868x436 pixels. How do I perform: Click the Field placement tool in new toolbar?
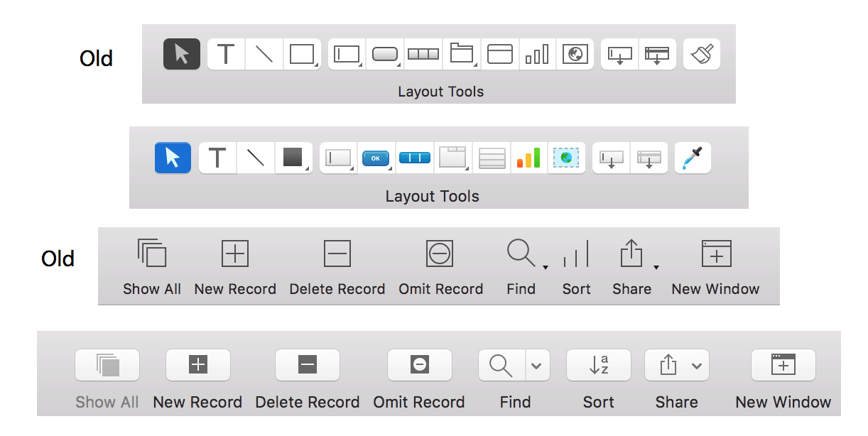(338, 158)
